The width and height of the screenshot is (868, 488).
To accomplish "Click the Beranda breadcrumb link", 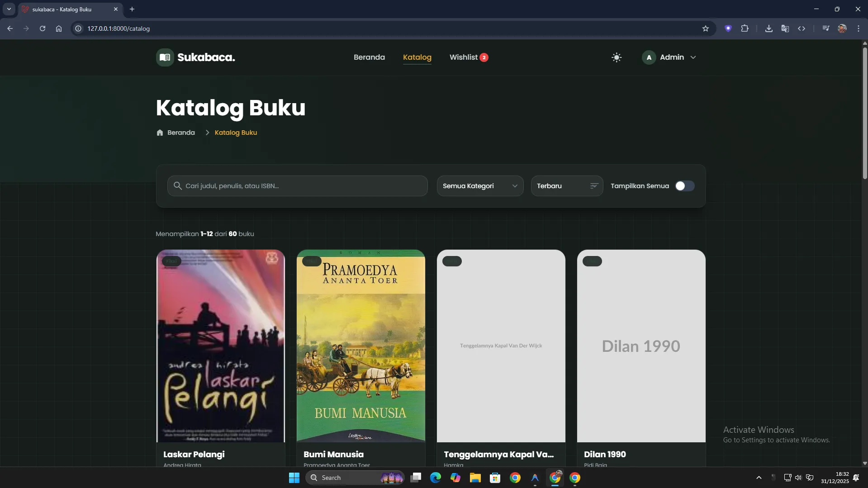I will (181, 133).
